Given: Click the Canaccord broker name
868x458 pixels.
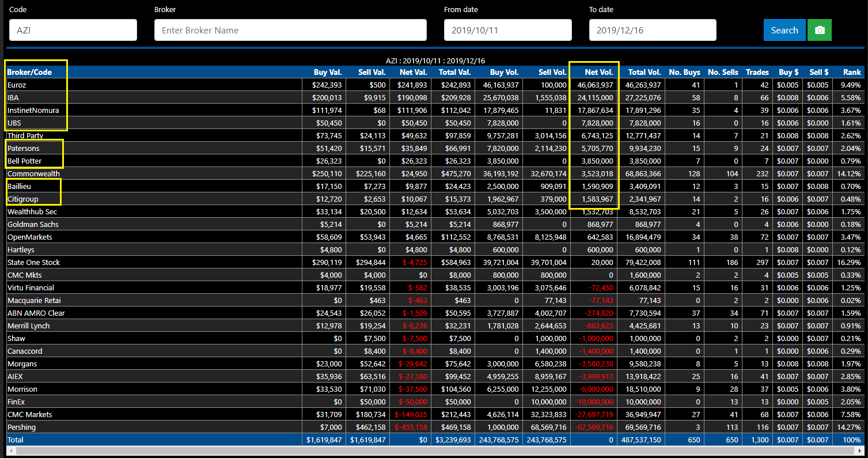Looking at the screenshot, I should 25,351.
